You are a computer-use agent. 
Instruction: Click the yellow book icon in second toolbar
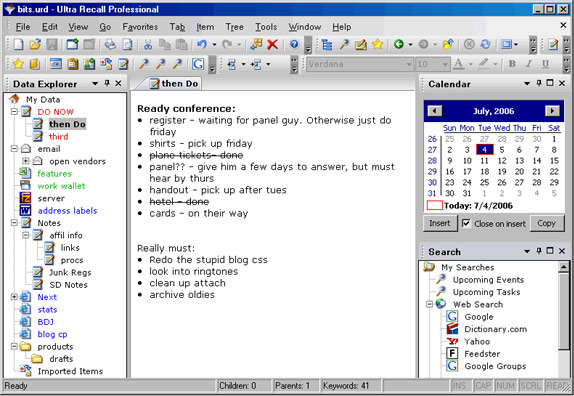coord(34,64)
